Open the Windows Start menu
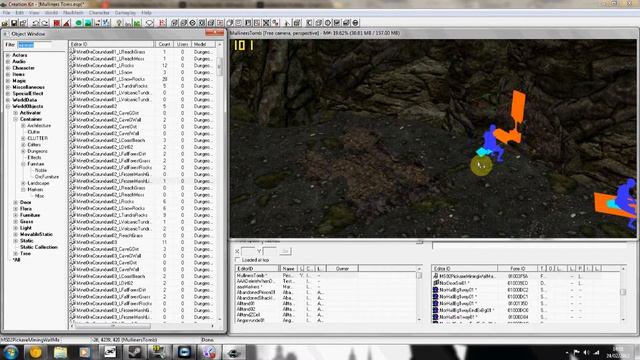Image resolution: width=640 pixels, height=360 pixels. click(x=11, y=352)
